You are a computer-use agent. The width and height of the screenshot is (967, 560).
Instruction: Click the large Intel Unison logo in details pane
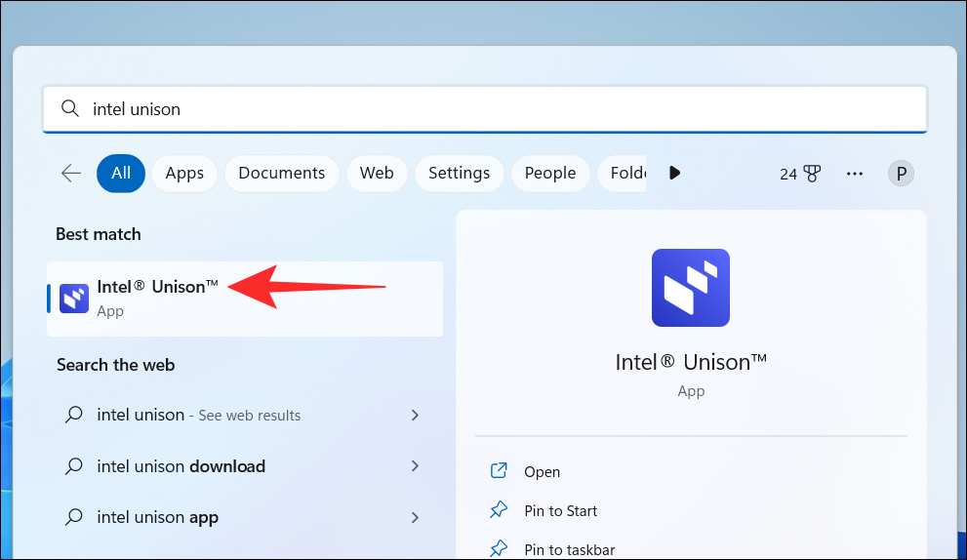pyautogui.click(x=691, y=288)
